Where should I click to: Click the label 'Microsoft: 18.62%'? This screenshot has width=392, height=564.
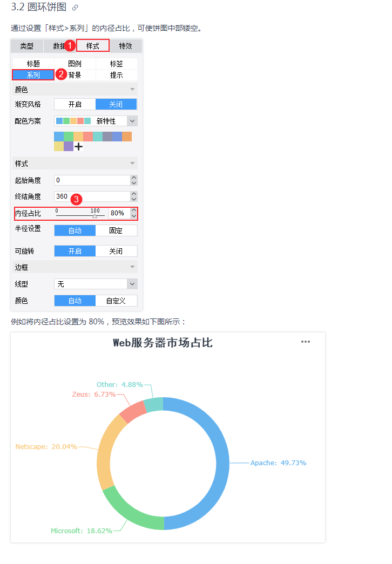pos(82,531)
